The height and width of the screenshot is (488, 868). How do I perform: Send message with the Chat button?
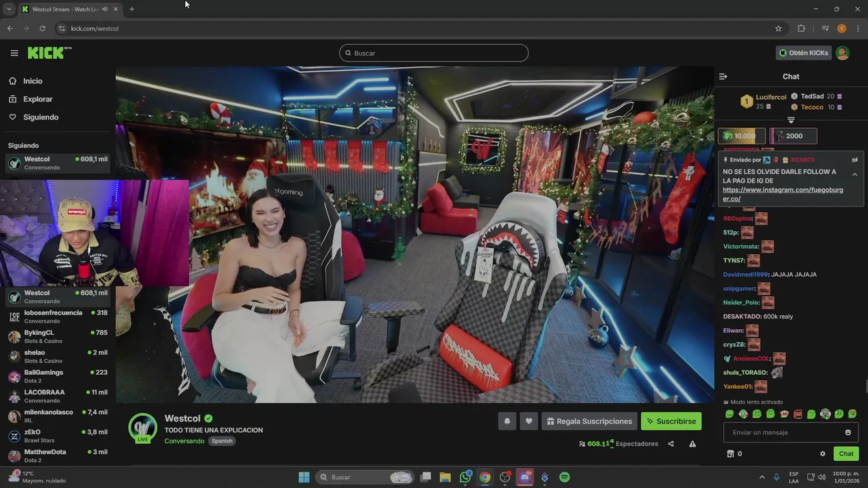846,454
